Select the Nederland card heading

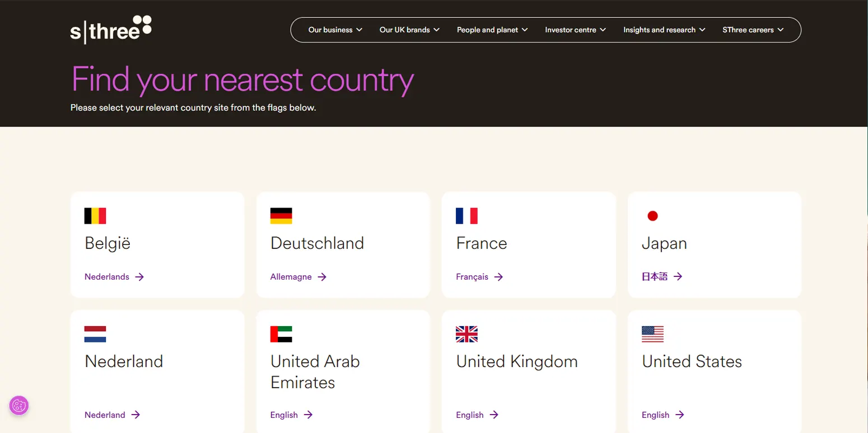pos(124,361)
